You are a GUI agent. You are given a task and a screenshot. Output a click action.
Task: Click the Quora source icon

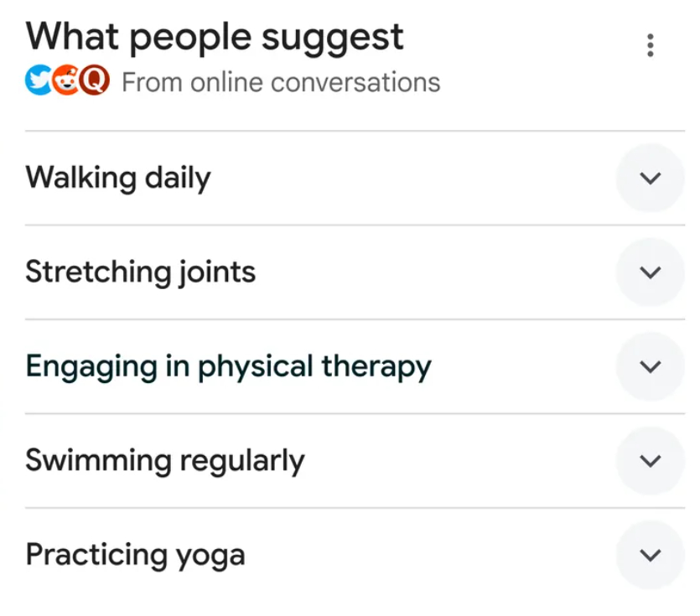pyautogui.click(x=95, y=81)
